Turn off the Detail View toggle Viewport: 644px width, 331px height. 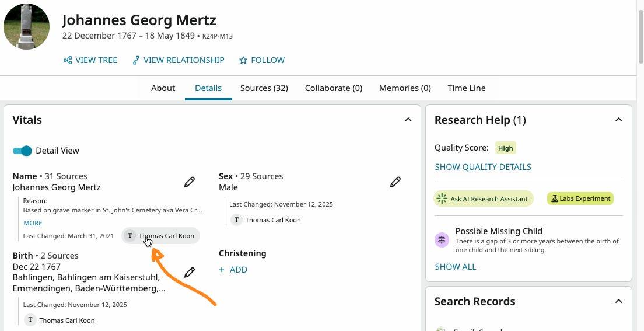(22, 151)
